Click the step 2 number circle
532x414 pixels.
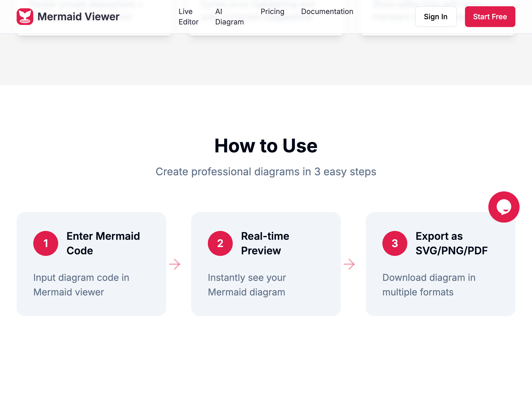click(220, 243)
